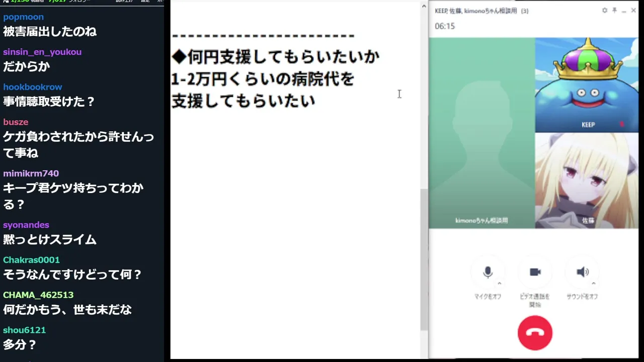Click chat username hookbookrow

(x=33, y=87)
